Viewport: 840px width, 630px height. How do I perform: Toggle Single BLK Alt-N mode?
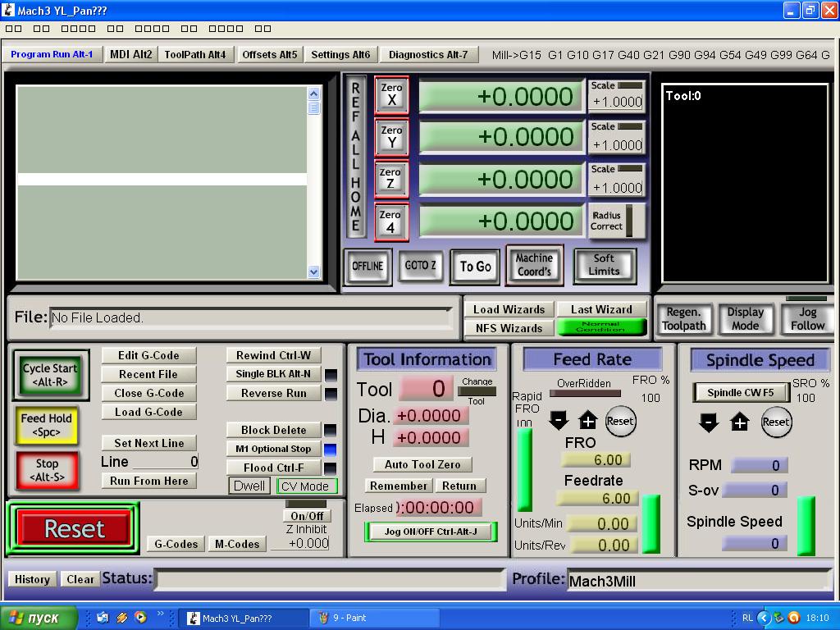click(273, 374)
